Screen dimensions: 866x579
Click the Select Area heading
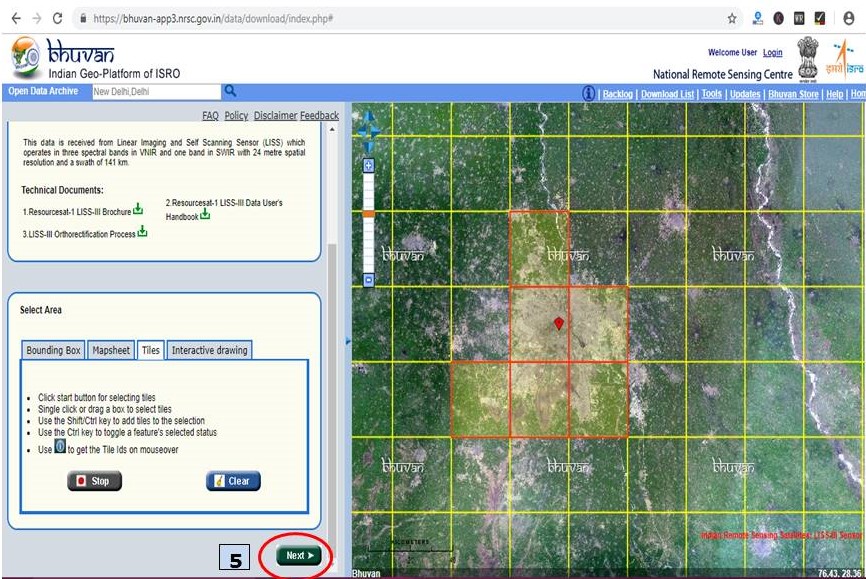pyautogui.click(x=41, y=310)
